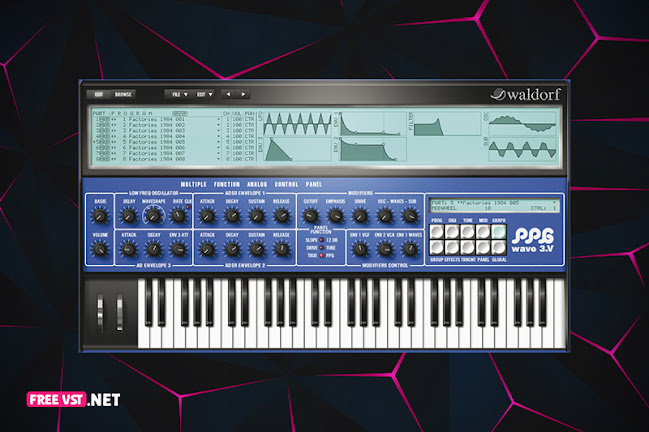Open program dropdown for Factories 1984 001

[x=219, y=119]
